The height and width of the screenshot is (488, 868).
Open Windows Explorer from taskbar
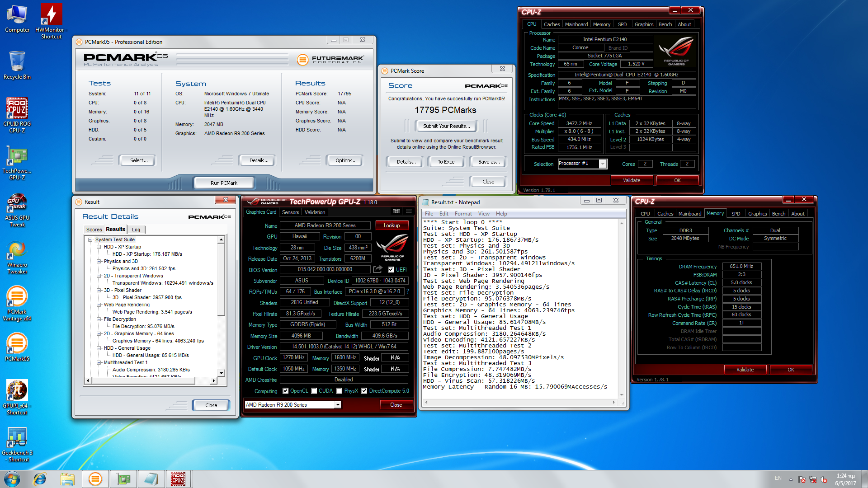click(67, 479)
